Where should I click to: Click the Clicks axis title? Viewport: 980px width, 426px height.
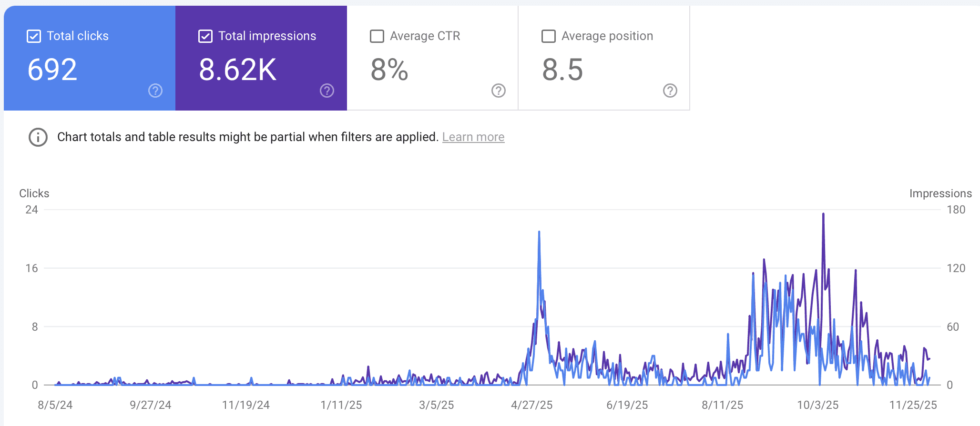(x=34, y=193)
